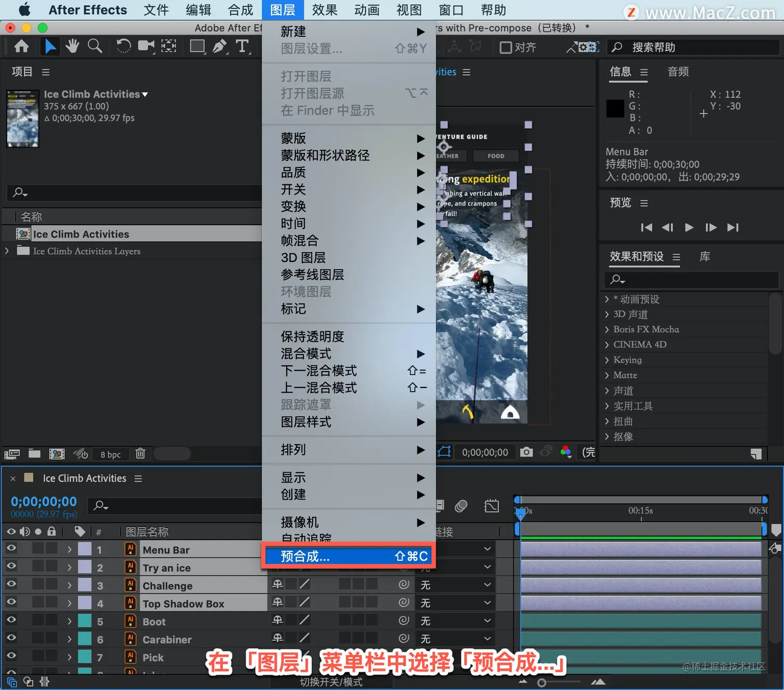
Task: Create a new folder in Project panel
Action: point(34,453)
